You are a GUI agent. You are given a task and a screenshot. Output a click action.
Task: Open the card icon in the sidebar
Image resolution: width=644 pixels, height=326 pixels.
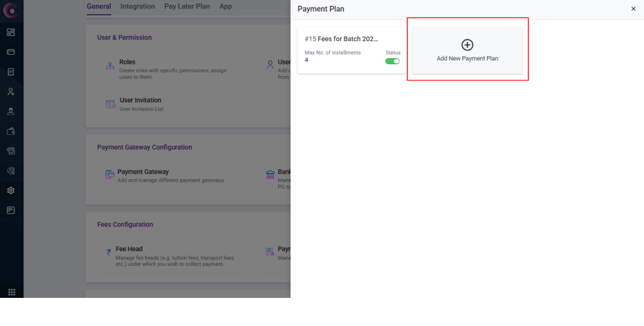11,52
